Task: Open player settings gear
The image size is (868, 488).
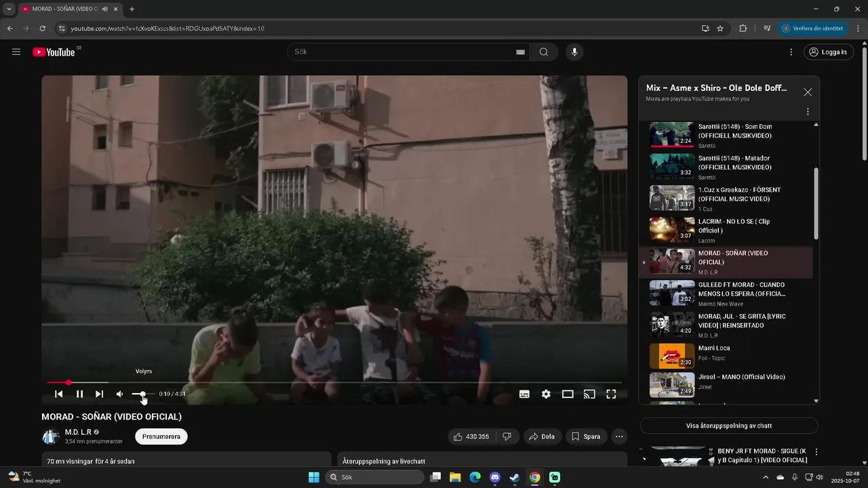Action: click(546, 394)
